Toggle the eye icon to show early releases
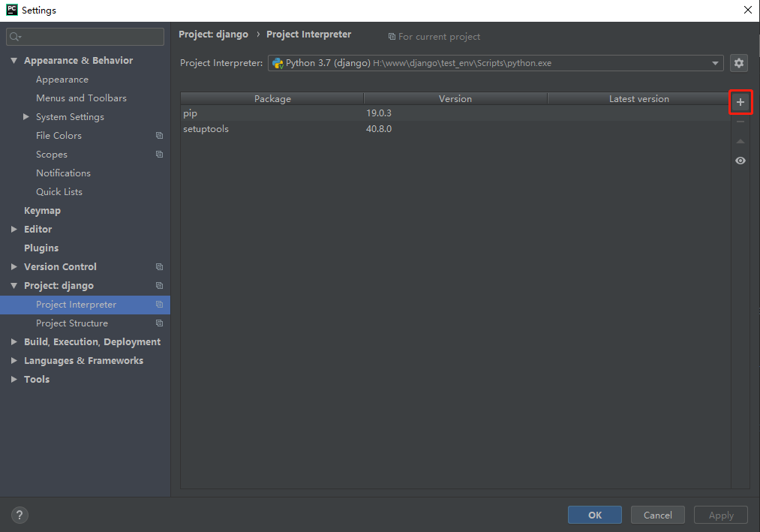 click(x=740, y=160)
